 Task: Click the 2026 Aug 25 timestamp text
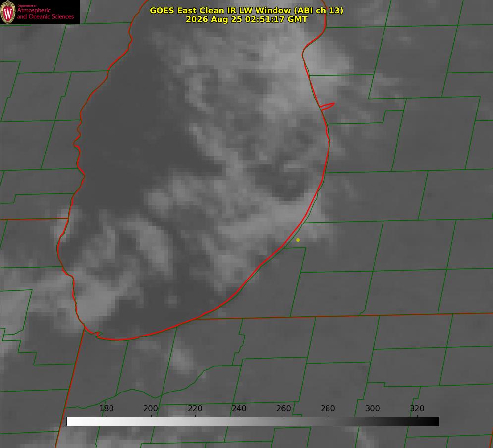click(246, 19)
